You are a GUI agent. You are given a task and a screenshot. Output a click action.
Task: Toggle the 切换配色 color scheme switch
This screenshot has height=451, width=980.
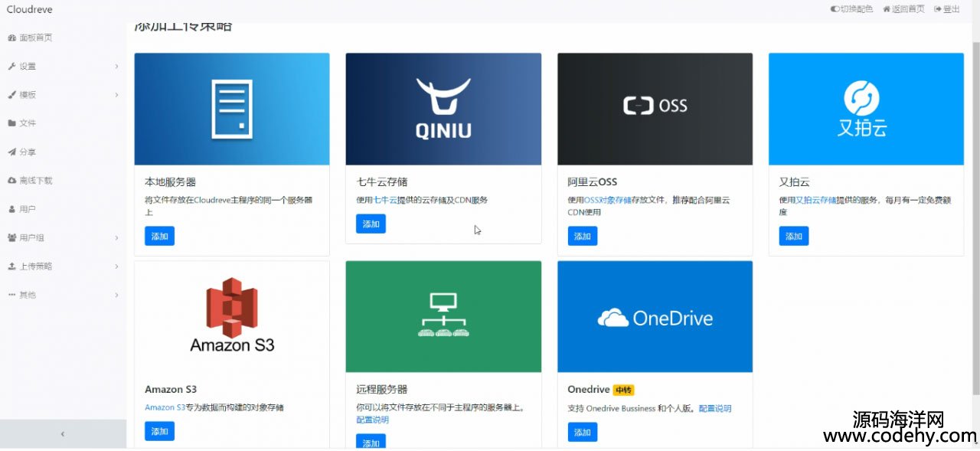[x=851, y=9]
